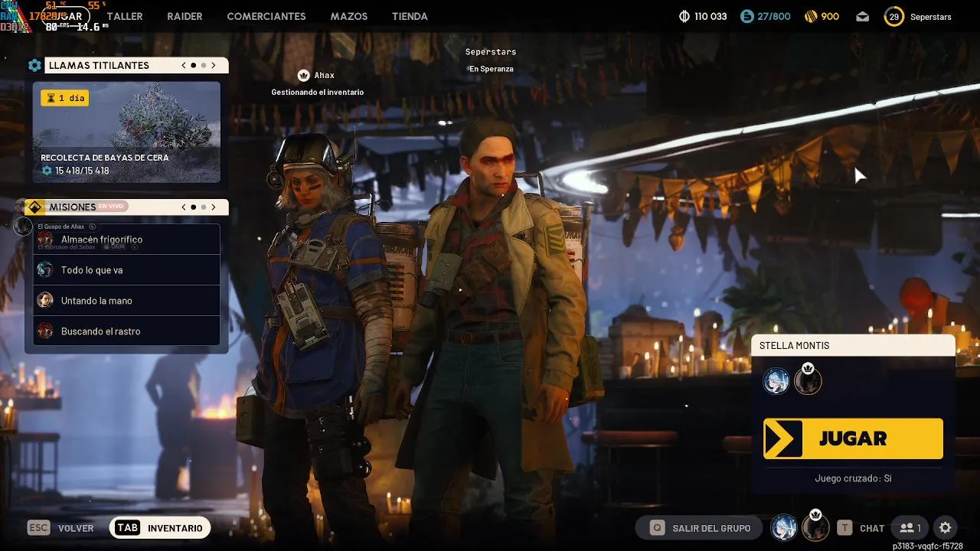This screenshot has height=551, width=980.
Task: Click the MISIONES header diamond icon
Action: tap(34, 207)
